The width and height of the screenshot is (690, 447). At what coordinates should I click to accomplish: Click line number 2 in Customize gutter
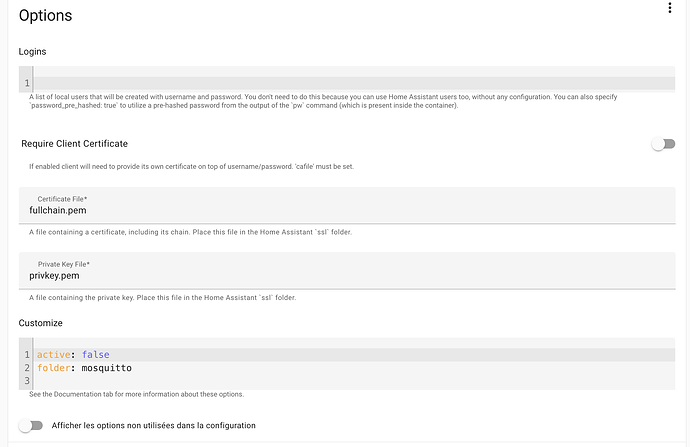pos(27,368)
